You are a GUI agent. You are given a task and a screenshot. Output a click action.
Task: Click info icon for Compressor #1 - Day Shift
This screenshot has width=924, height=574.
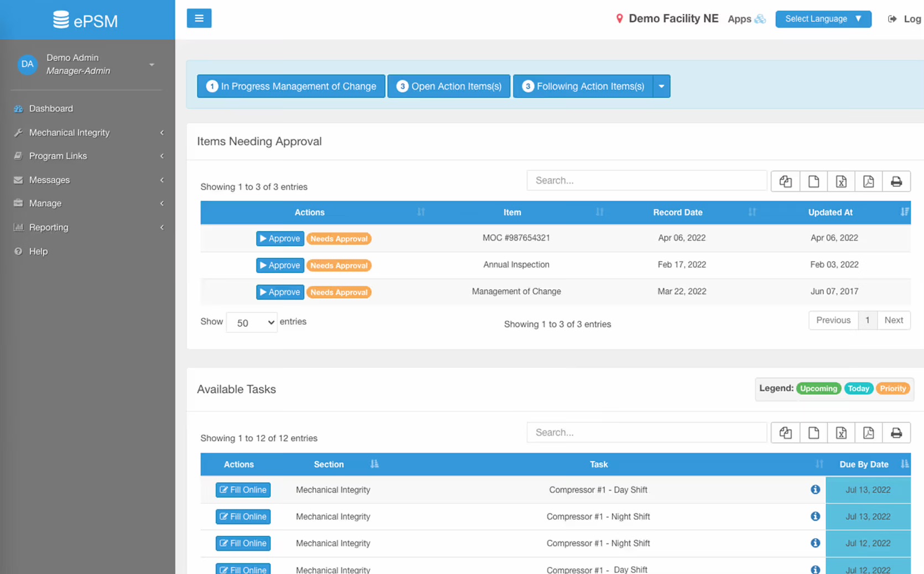(x=815, y=489)
